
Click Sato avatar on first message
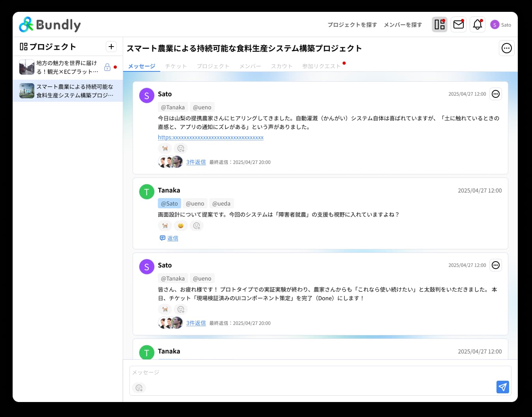coord(147,95)
